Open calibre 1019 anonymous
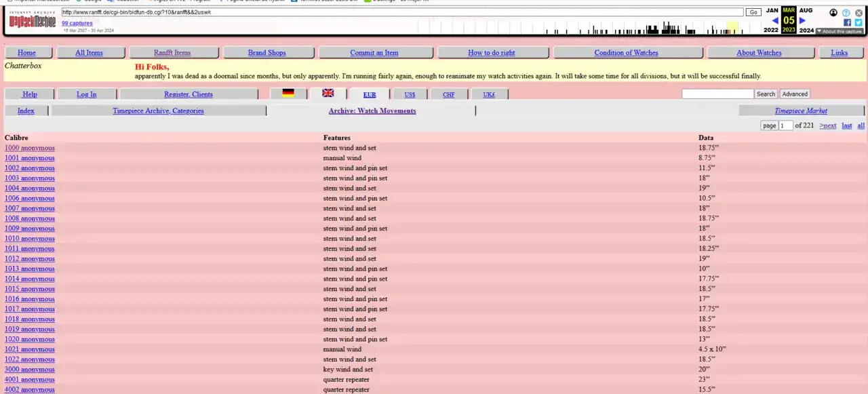 click(30, 329)
